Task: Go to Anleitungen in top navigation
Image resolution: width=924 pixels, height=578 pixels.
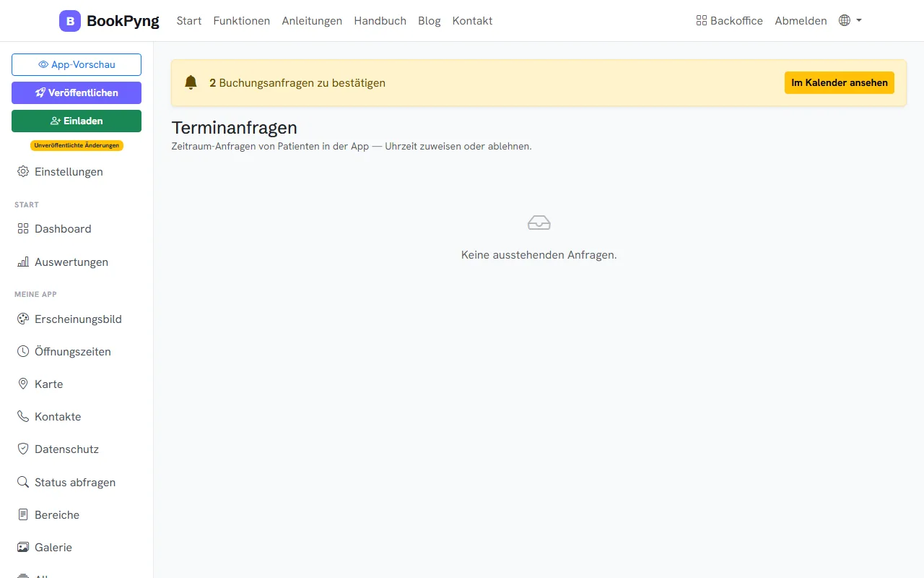Action: pos(312,21)
